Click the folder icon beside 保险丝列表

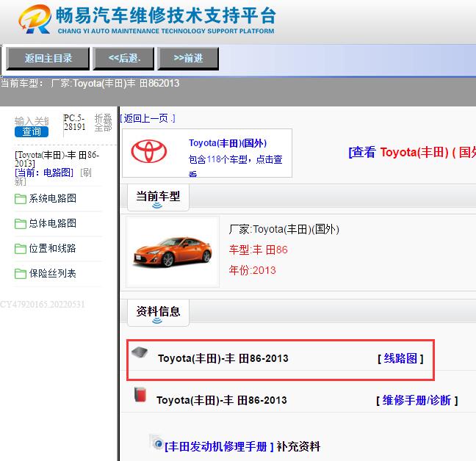(21, 274)
